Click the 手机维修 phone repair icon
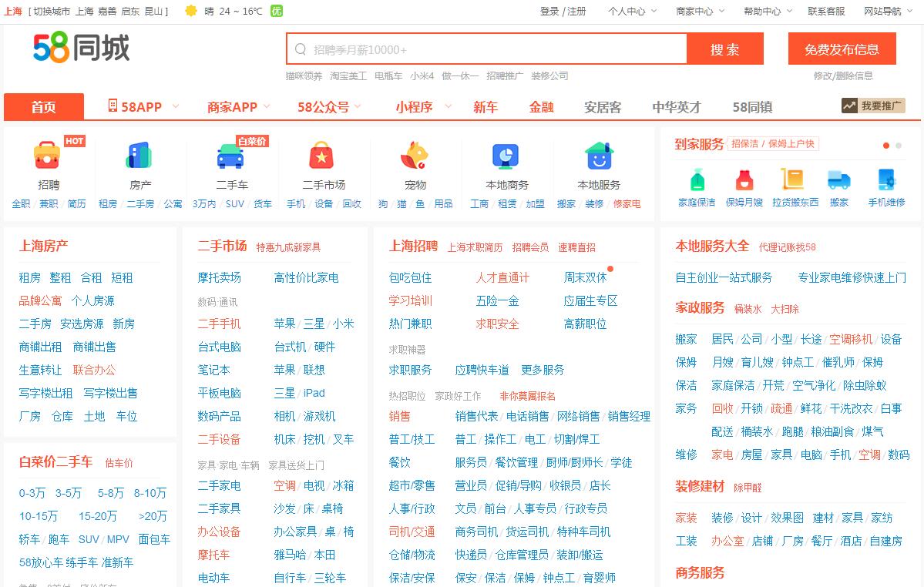924x587 pixels. 886,179
